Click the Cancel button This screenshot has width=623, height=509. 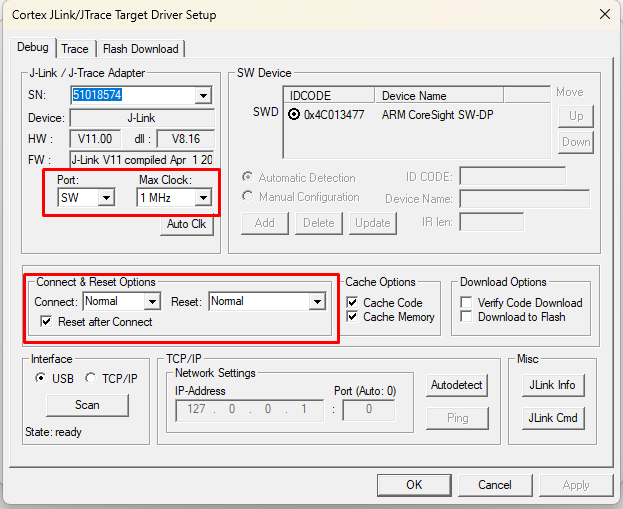point(495,485)
